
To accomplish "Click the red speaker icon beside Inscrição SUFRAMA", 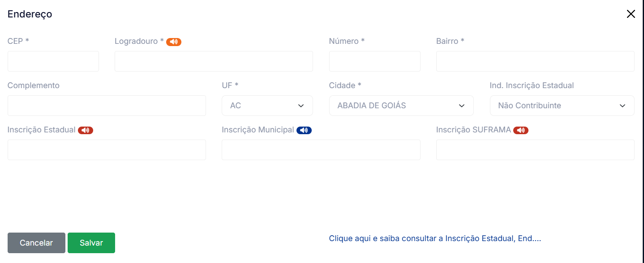I will point(521,130).
